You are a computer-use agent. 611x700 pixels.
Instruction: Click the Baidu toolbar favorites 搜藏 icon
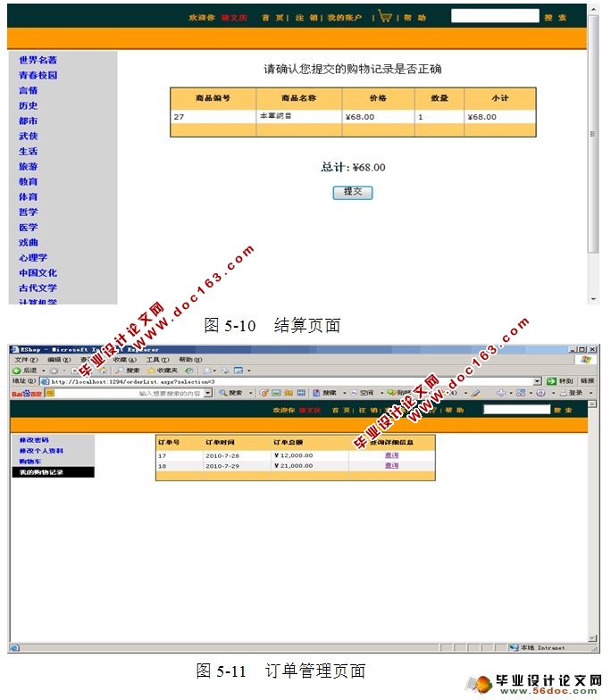coord(316,393)
